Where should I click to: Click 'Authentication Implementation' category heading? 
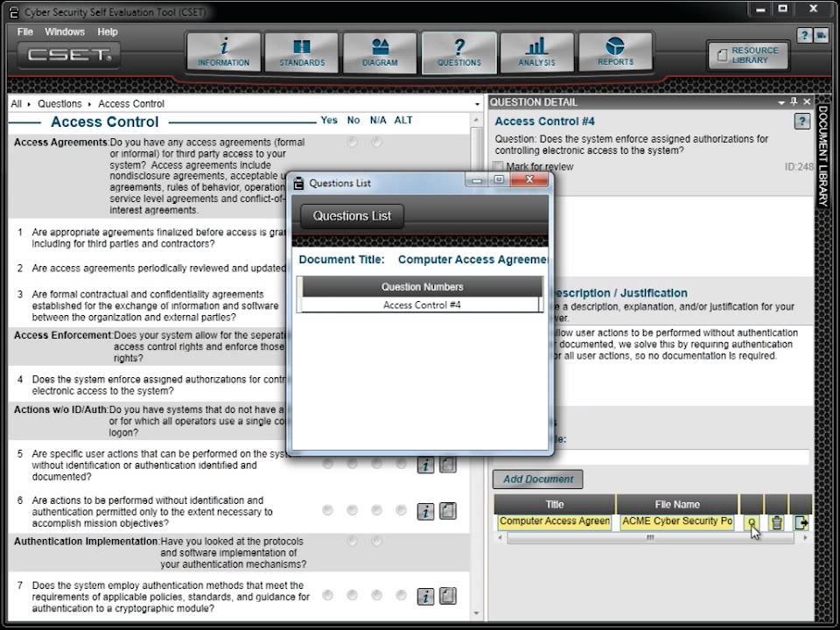87,541
